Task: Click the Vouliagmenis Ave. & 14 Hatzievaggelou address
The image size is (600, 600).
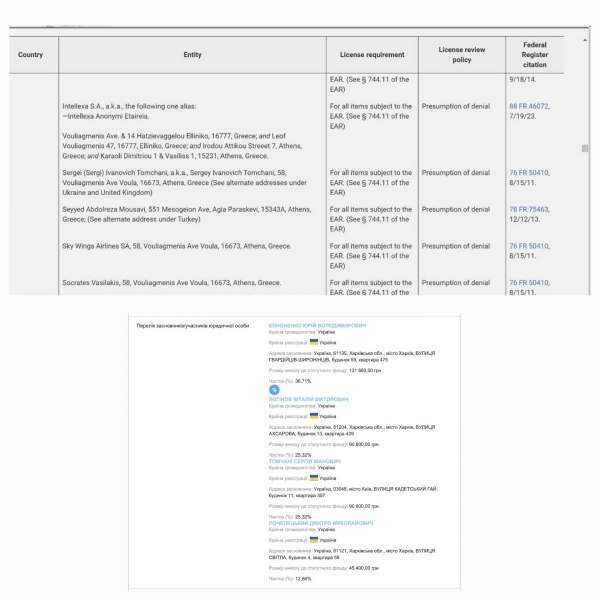Action: coord(183,146)
